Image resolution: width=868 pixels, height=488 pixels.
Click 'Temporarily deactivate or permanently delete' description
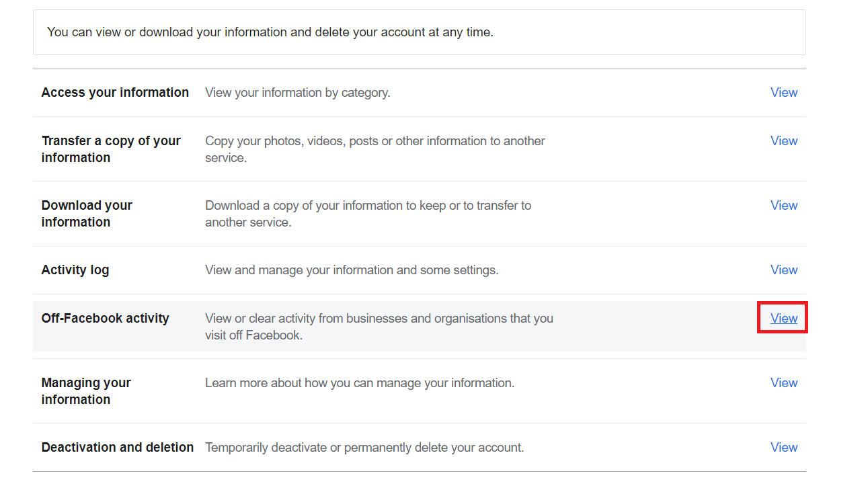[x=364, y=448]
